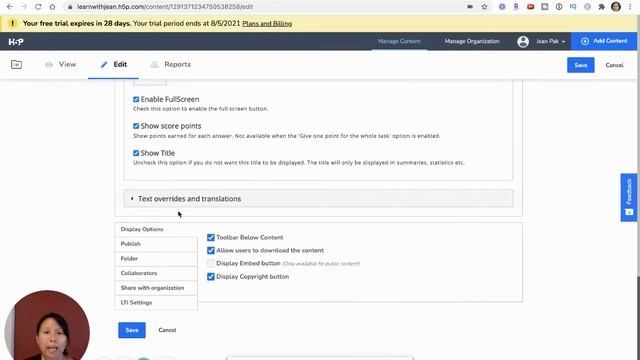
Task: Open the Feedback side button
Action: tap(629, 198)
